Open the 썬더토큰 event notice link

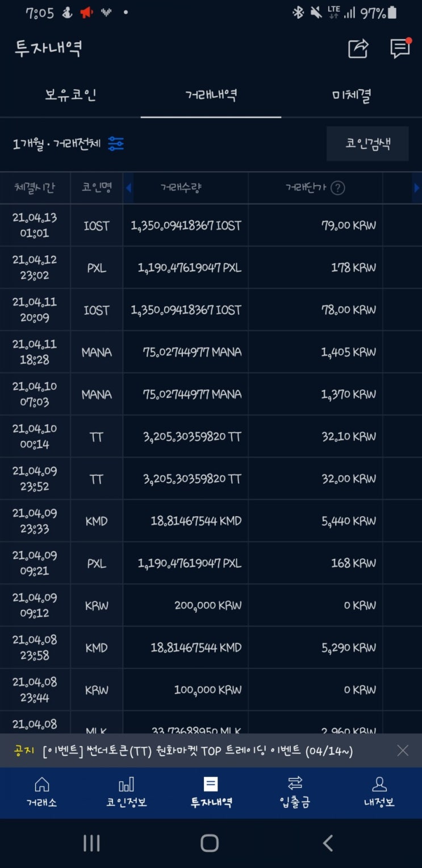pyautogui.click(x=198, y=751)
